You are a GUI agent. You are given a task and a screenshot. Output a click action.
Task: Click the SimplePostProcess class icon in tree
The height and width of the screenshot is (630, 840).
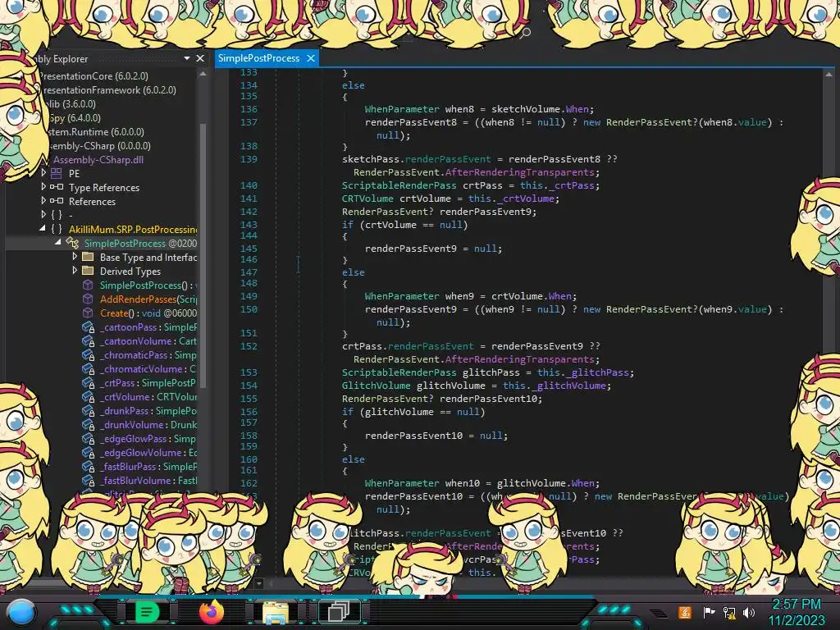72,243
